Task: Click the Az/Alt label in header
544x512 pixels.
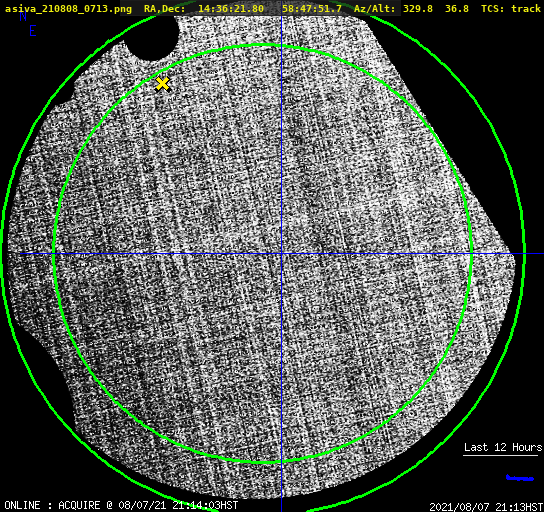Action: 374,9
